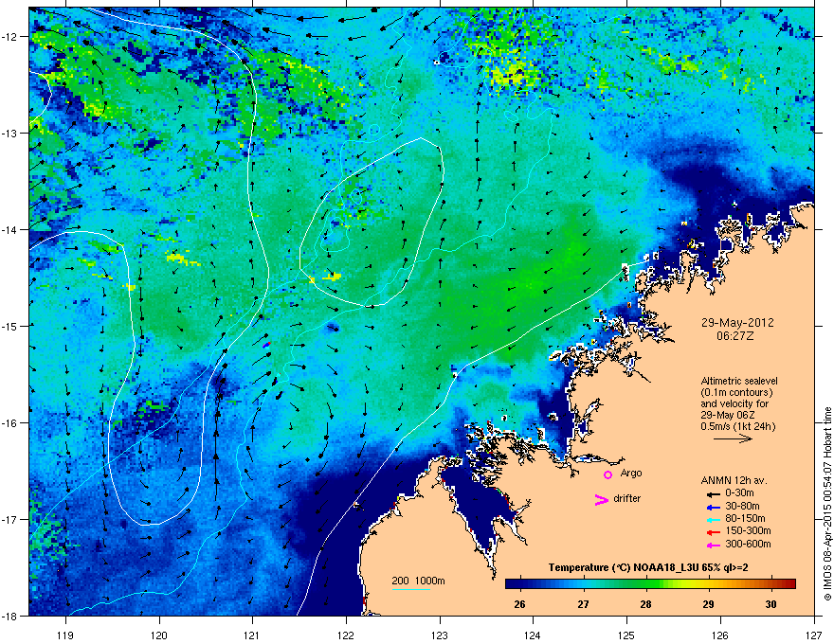Viewport: 834px width, 644px height.
Task: Click the Temperature NOAA18_L3U colorbar title
Action: click(648, 567)
